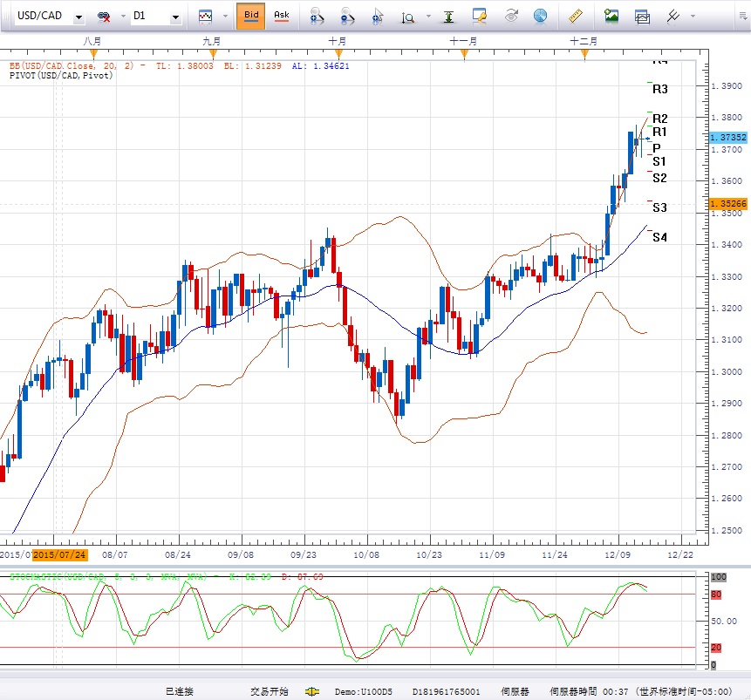This screenshot has width=751, height=700.
Task: Click the blue radar globe icon
Action: point(540,16)
